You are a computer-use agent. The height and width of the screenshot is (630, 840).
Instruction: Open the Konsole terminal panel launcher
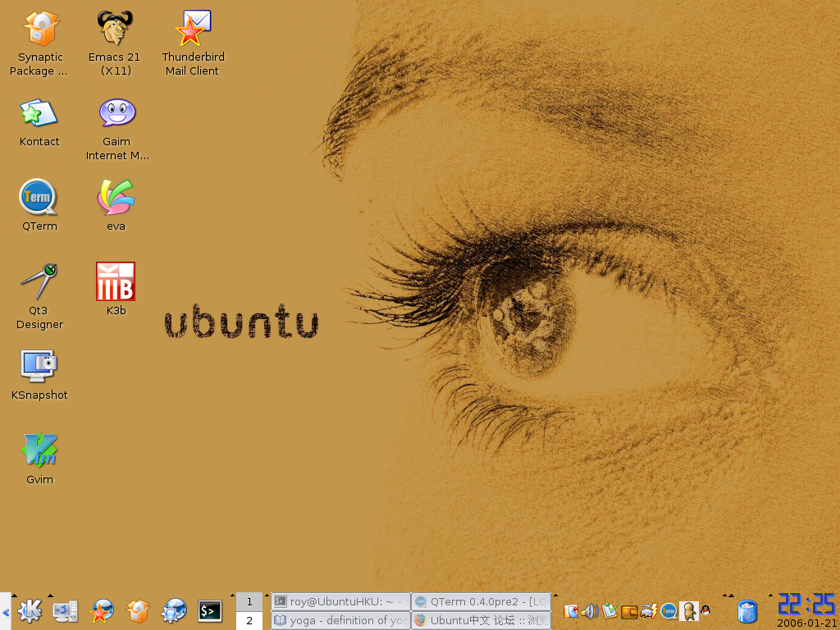pyautogui.click(x=210, y=611)
